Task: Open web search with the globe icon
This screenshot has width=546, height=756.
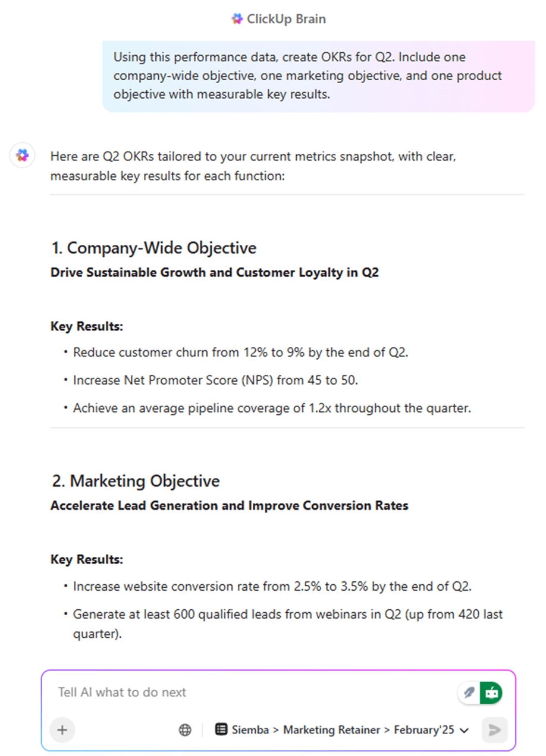Action: pos(185,729)
